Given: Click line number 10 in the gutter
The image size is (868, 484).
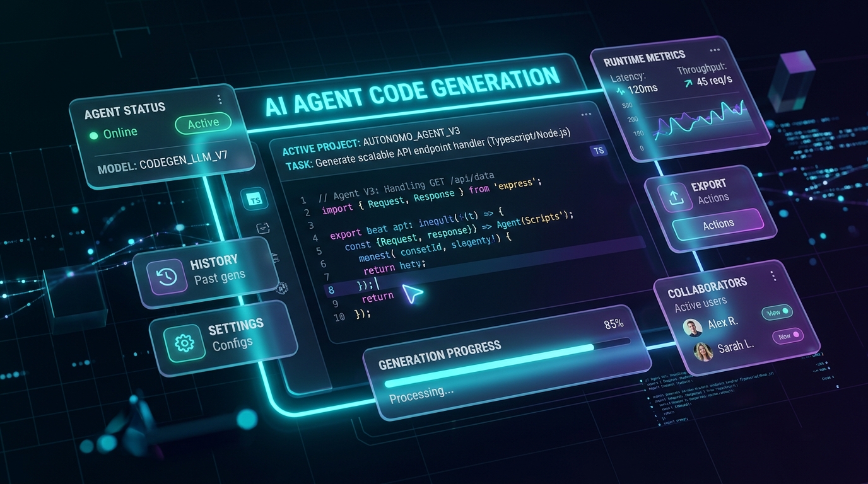Looking at the screenshot, I should point(338,316).
